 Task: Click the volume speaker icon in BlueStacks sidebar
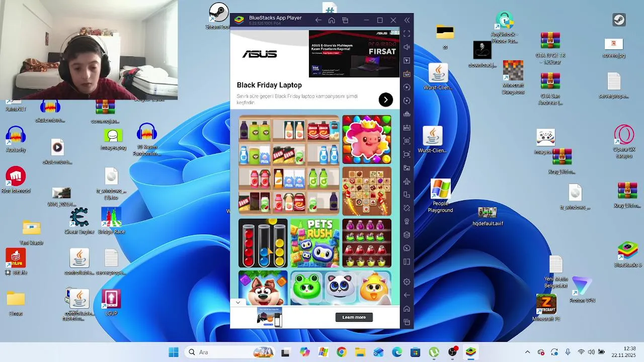(407, 47)
